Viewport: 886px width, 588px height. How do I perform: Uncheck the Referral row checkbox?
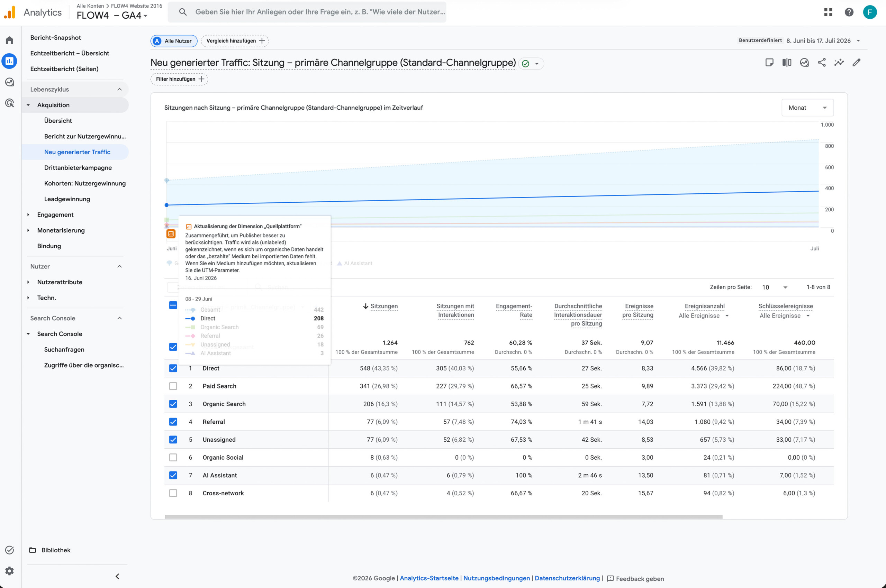coord(173,422)
